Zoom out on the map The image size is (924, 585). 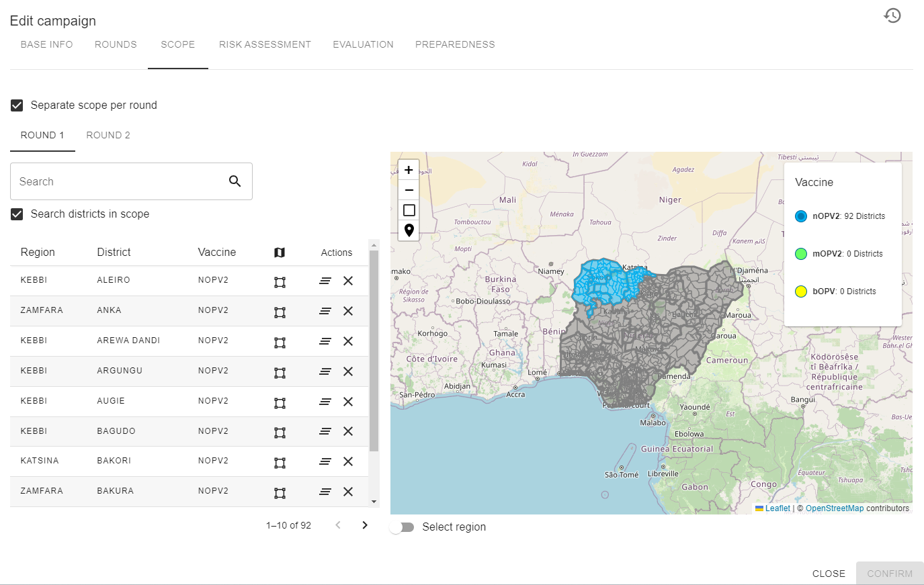[x=409, y=190]
